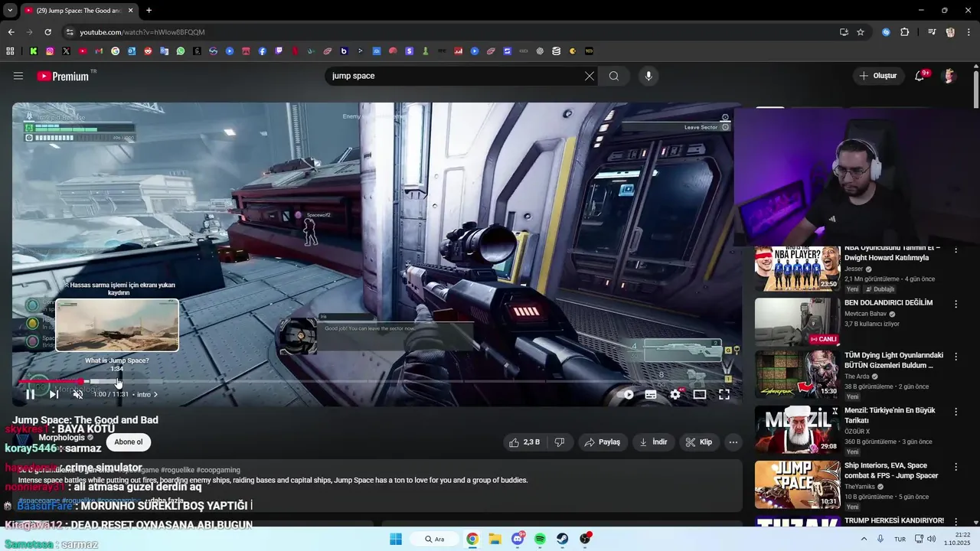Click the address bar URL
The width and height of the screenshot is (980, 551).
(x=142, y=32)
